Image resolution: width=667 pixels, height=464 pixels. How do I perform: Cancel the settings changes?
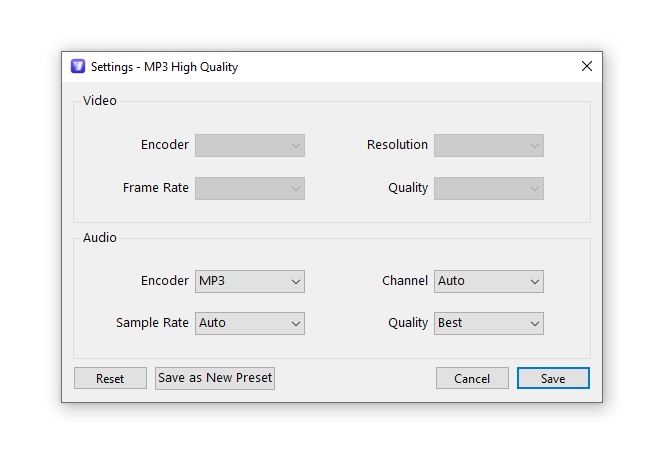click(472, 378)
